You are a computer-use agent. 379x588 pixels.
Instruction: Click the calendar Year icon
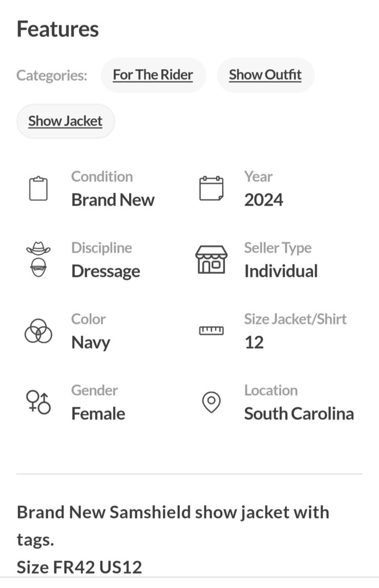tap(211, 189)
